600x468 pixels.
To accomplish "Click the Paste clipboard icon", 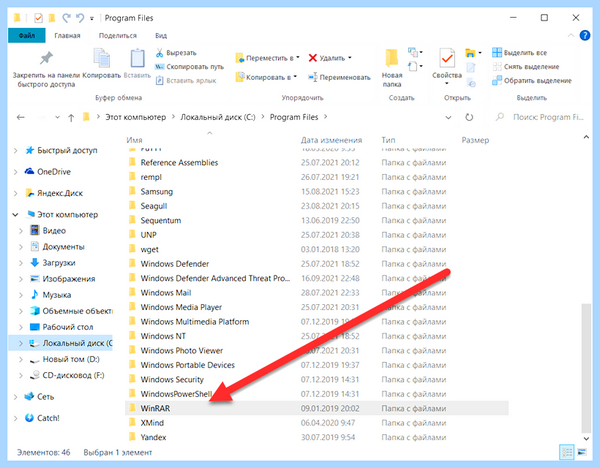I will (x=137, y=59).
